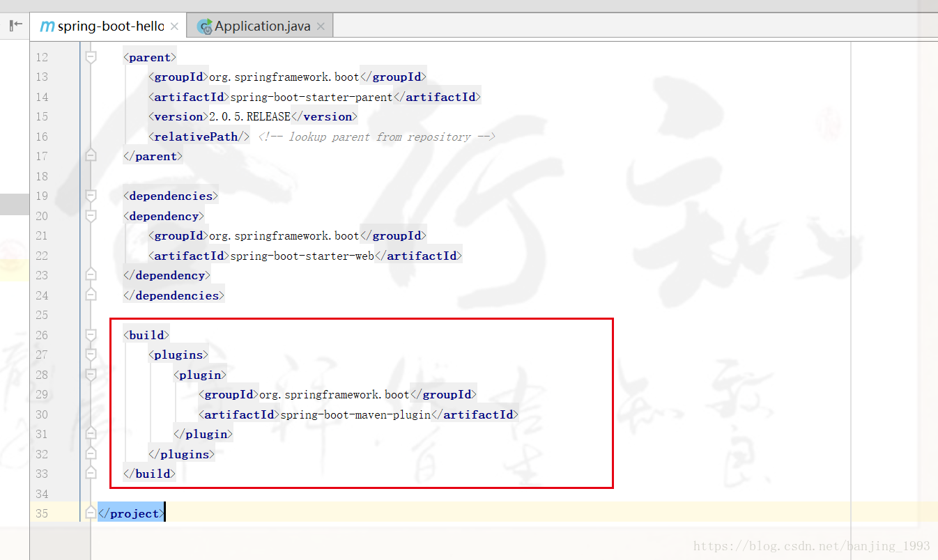938x560 pixels.
Task: Fold the dependency element at line 20
Action: [x=91, y=216]
